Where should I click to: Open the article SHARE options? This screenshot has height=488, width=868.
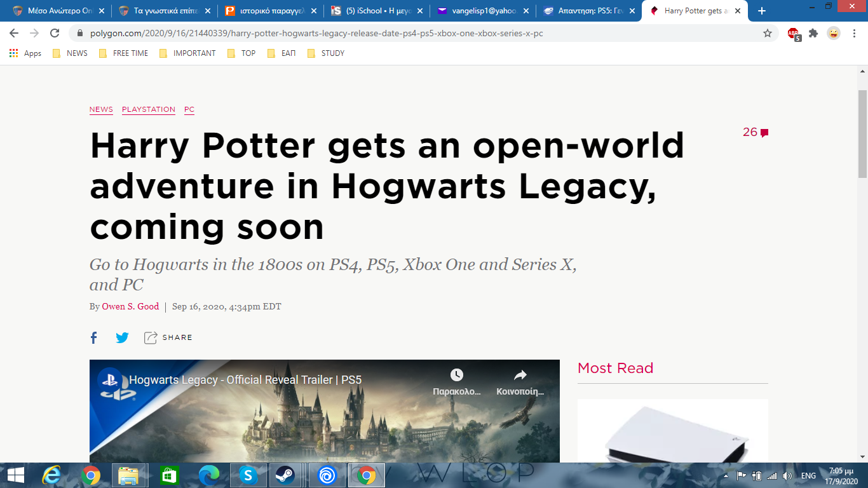(168, 337)
